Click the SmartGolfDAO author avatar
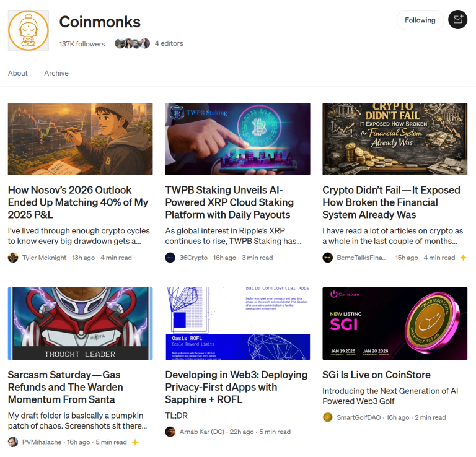Viewport: 476px width, 457px height. point(327,417)
